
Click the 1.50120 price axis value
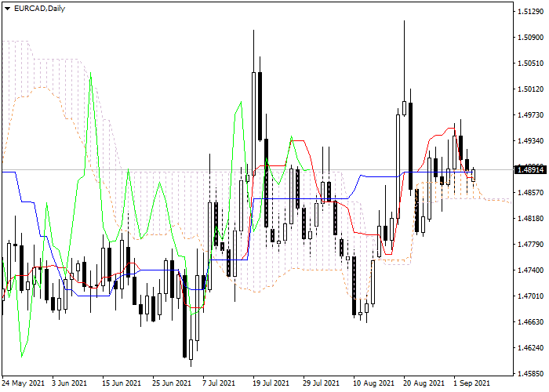click(x=530, y=89)
